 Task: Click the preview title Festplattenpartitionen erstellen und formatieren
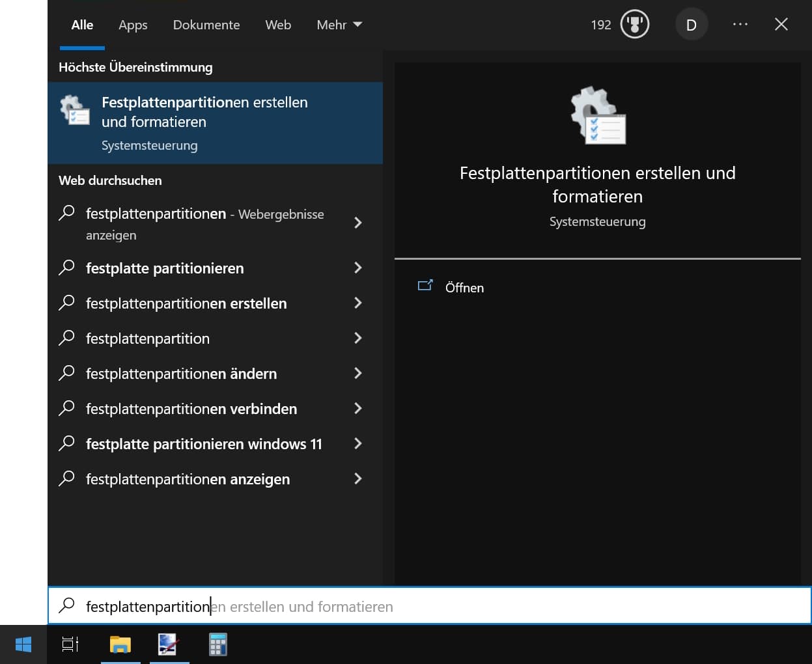(x=598, y=184)
